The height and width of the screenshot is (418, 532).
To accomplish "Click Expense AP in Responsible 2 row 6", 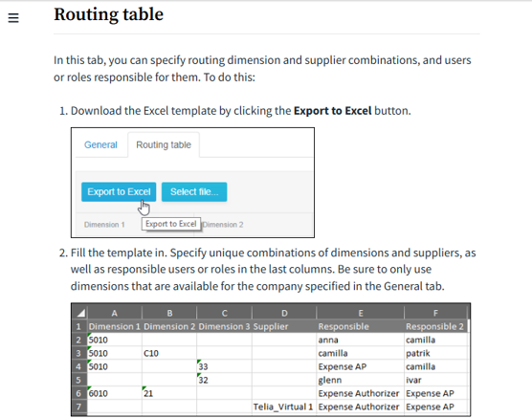I will coord(435,393).
